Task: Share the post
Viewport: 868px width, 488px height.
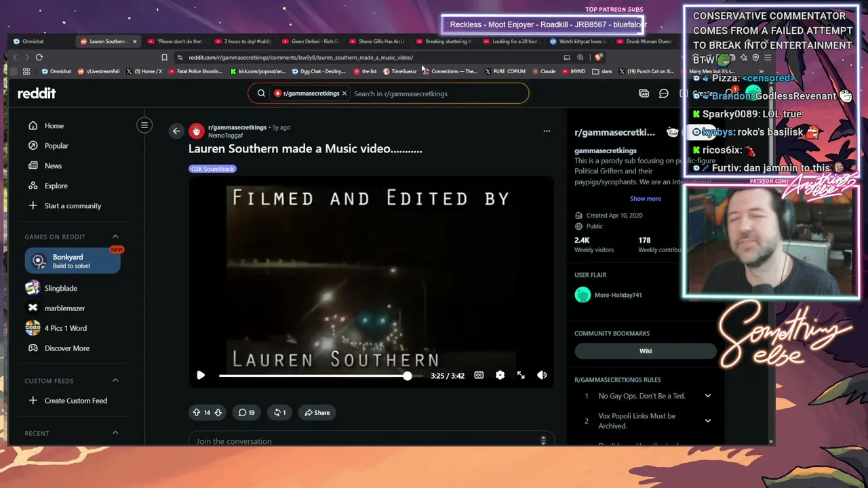Action: point(317,412)
